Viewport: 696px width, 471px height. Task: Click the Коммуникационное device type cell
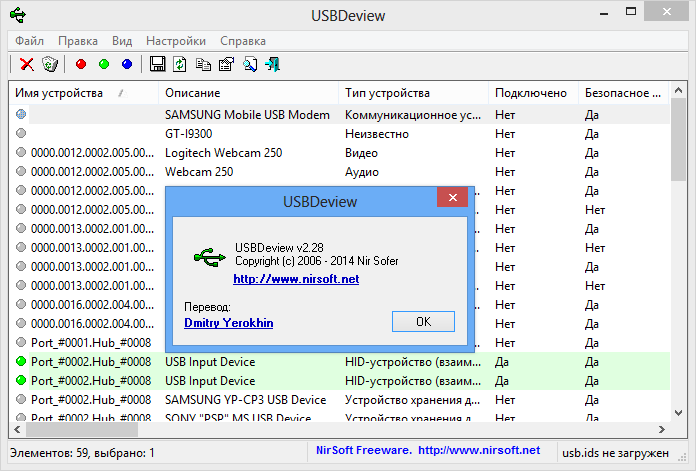point(413,115)
